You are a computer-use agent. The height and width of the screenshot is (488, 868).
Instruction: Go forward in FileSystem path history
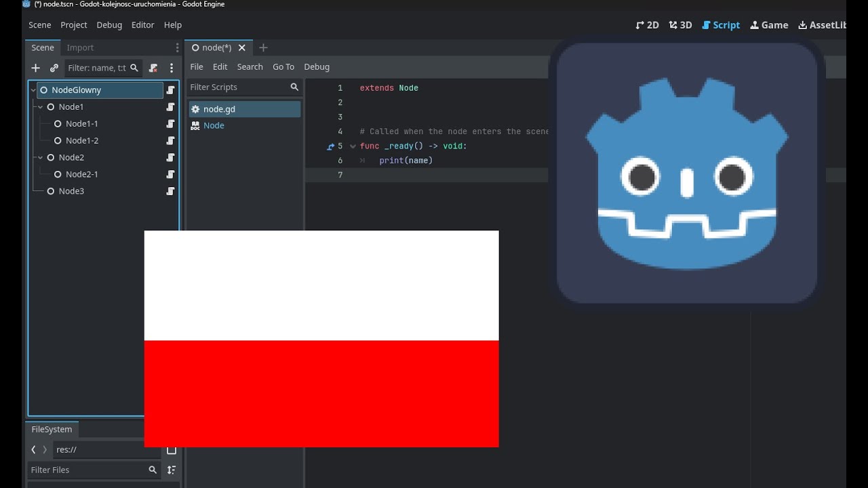[x=45, y=449]
